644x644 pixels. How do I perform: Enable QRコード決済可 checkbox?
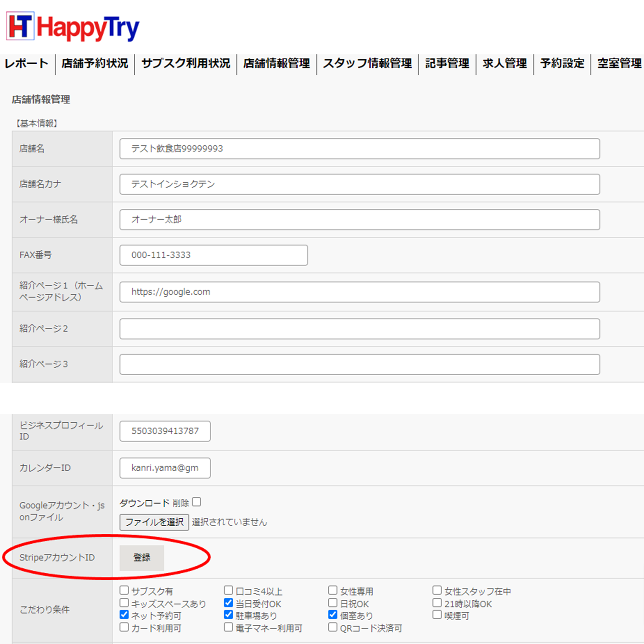333,627
